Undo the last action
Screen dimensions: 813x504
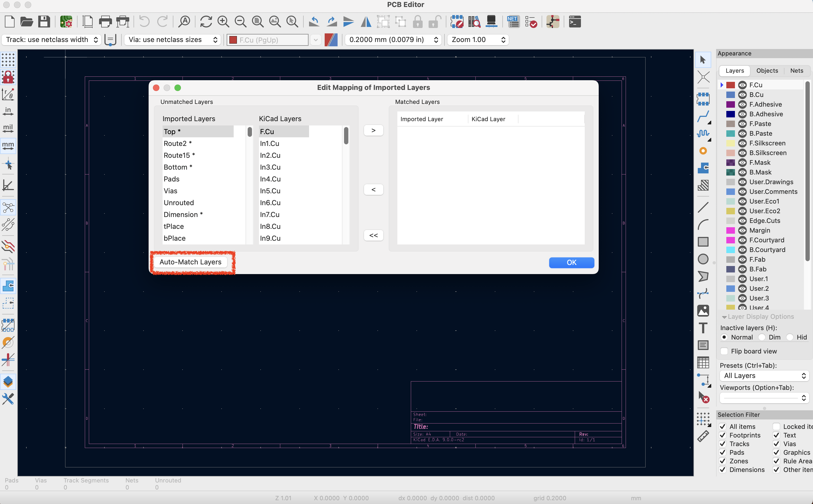144,22
